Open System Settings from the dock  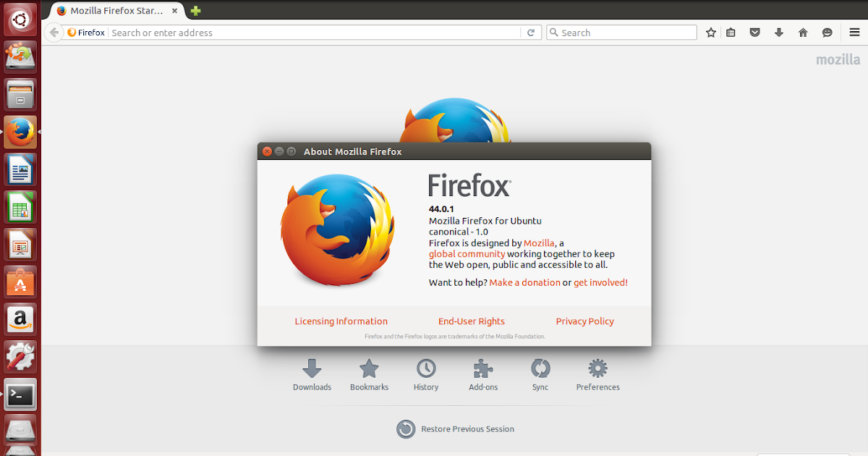[20, 358]
